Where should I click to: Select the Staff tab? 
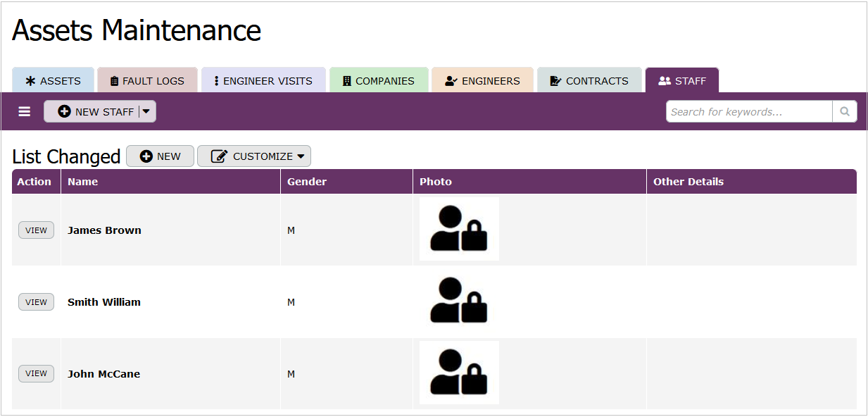(x=681, y=81)
